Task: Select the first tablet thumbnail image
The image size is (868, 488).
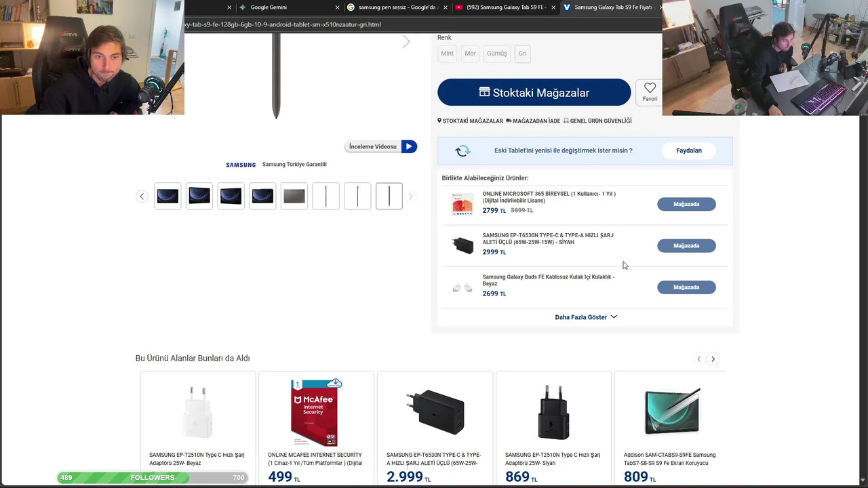Action: click(x=167, y=196)
